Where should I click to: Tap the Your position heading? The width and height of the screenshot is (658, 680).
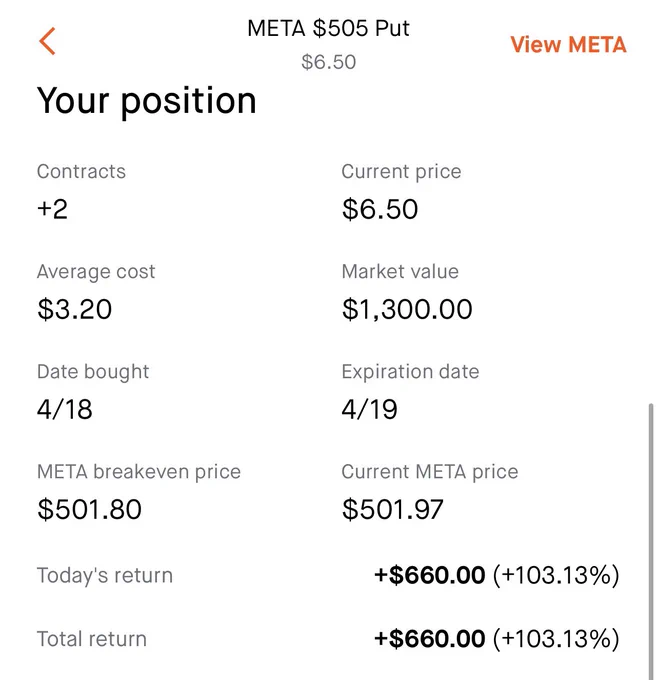[x=147, y=101]
